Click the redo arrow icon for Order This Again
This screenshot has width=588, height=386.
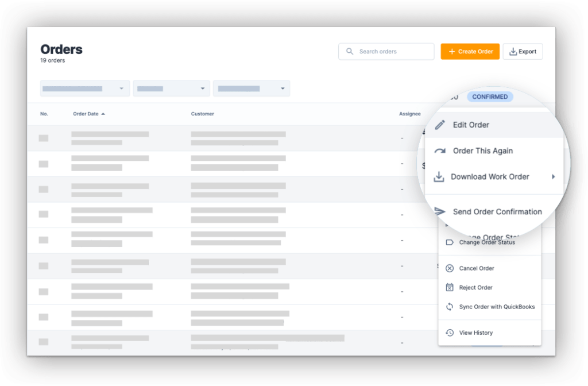[440, 151]
